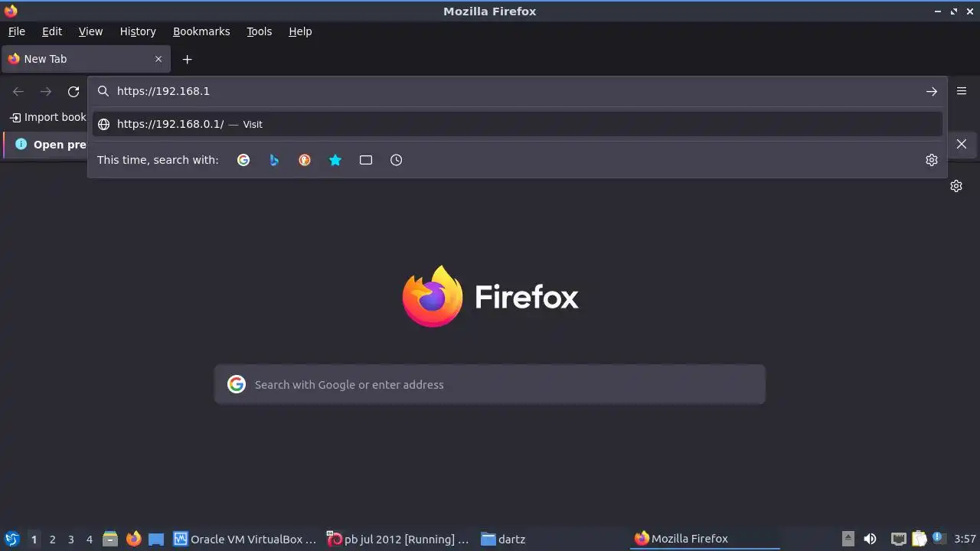Search only in Bookmarks star icon
This screenshot has width=980, height=551.
tap(335, 160)
